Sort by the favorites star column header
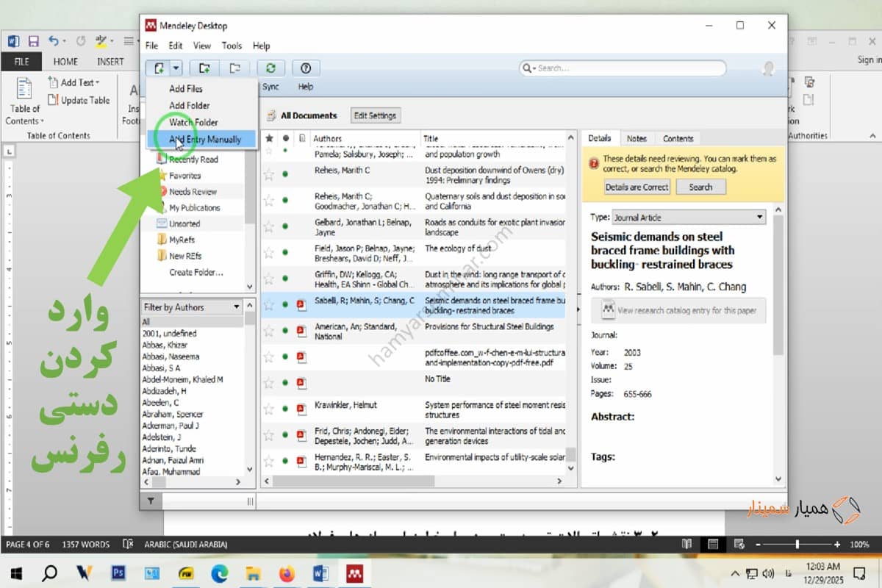Image resolution: width=882 pixels, height=588 pixels. (269, 138)
